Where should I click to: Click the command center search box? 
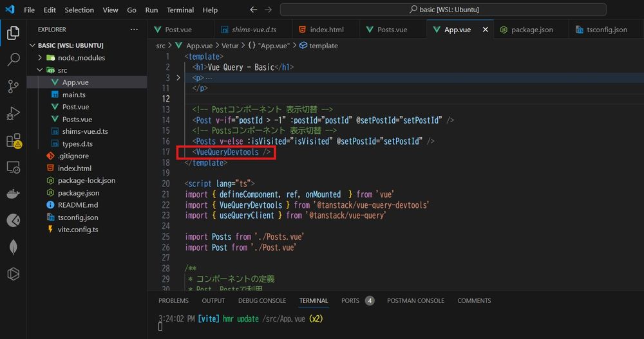point(443,10)
